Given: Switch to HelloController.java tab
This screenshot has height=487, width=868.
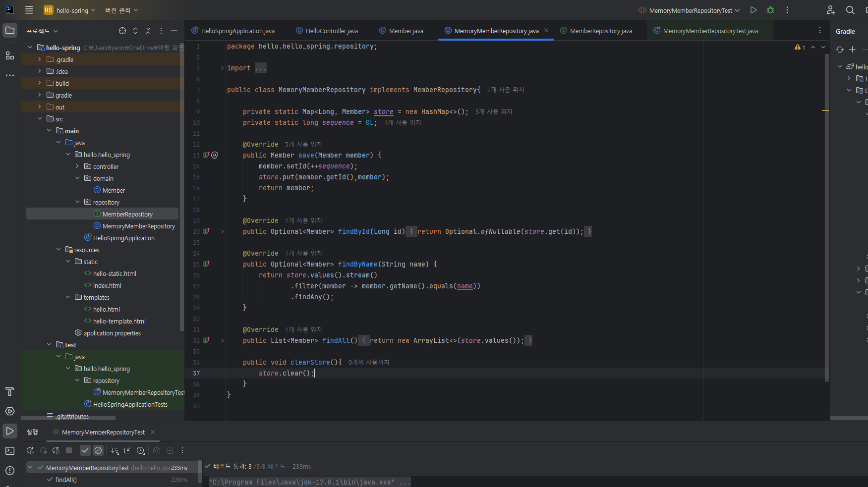Looking at the screenshot, I should 327,31.
